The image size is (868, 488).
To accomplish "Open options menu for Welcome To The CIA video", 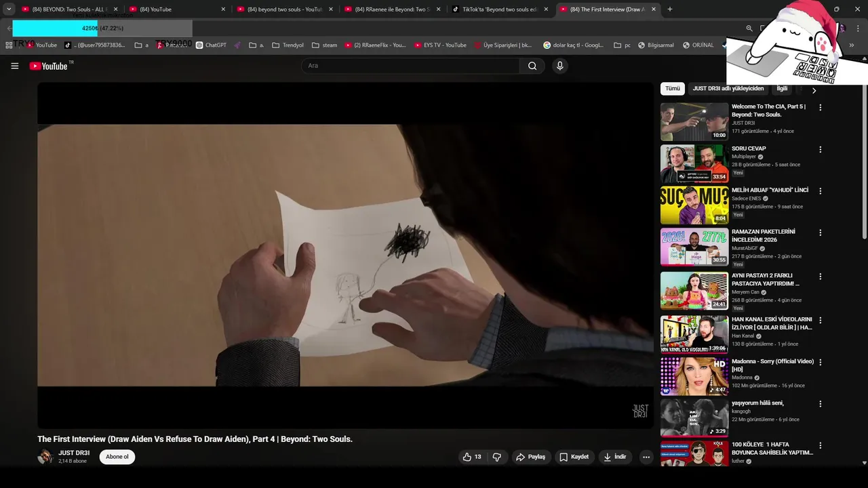I will [820, 107].
